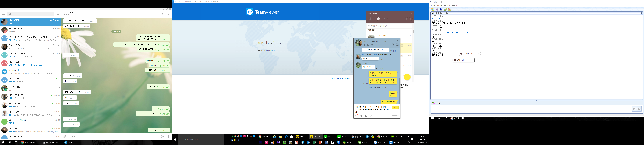The width and height of the screenshot is (644, 145).
Task: Open the http://118.220.172.4/ link
Action: click(x=440, y=19)
